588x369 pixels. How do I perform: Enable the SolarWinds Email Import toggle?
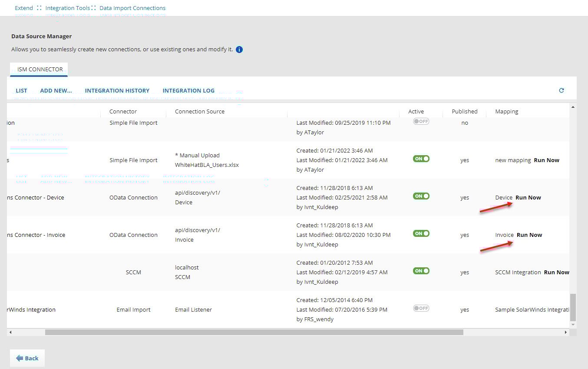click(421, 308)
